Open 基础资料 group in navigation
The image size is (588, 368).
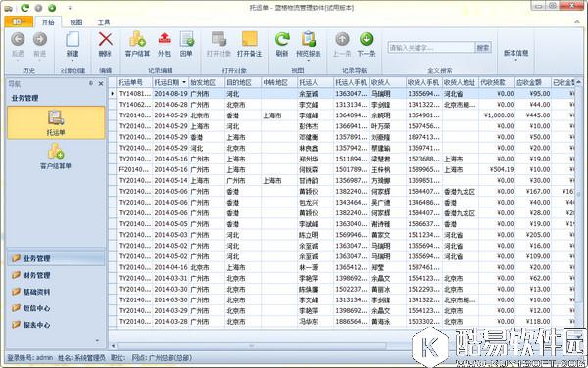(56, 292)
